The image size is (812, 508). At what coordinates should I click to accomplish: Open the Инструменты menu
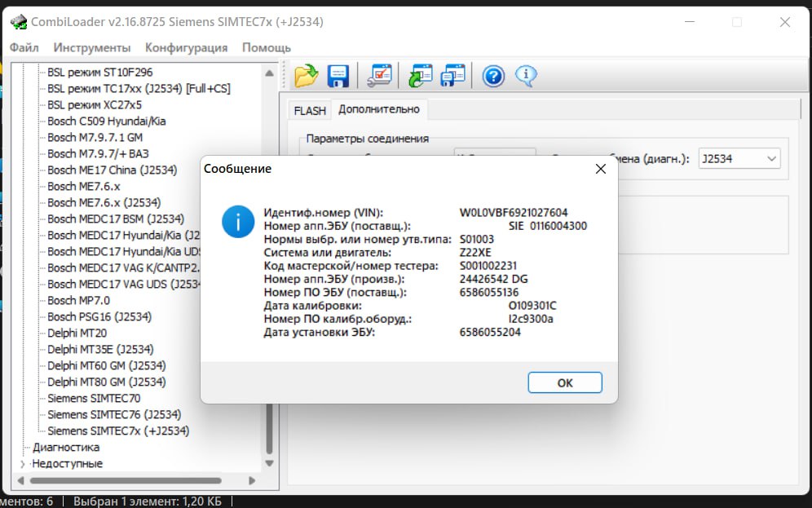point(91,47)
